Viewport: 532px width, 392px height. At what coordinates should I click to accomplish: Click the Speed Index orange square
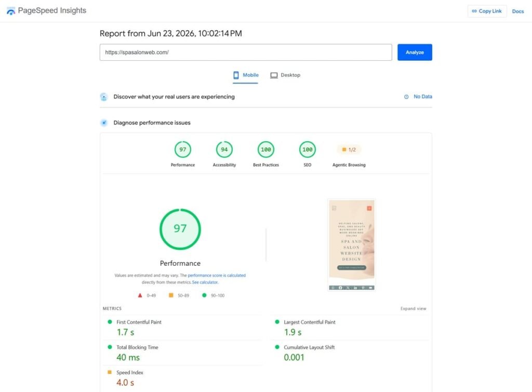110,372
